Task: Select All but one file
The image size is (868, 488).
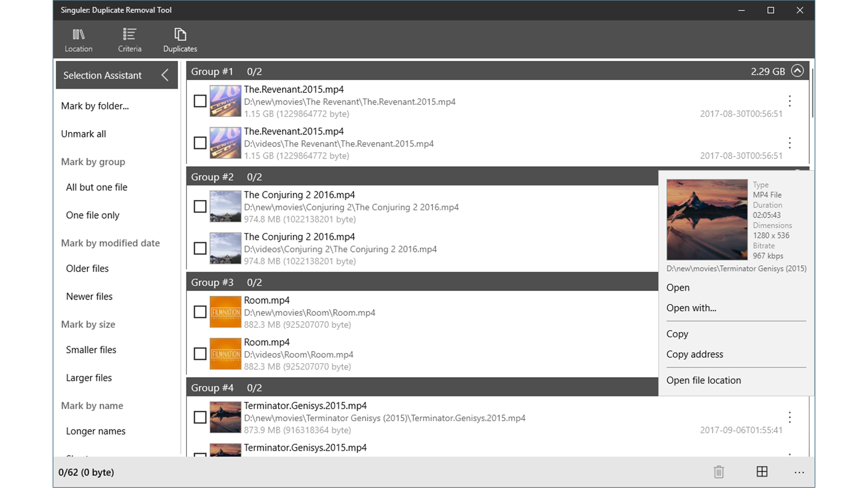Action: [97, 187]
